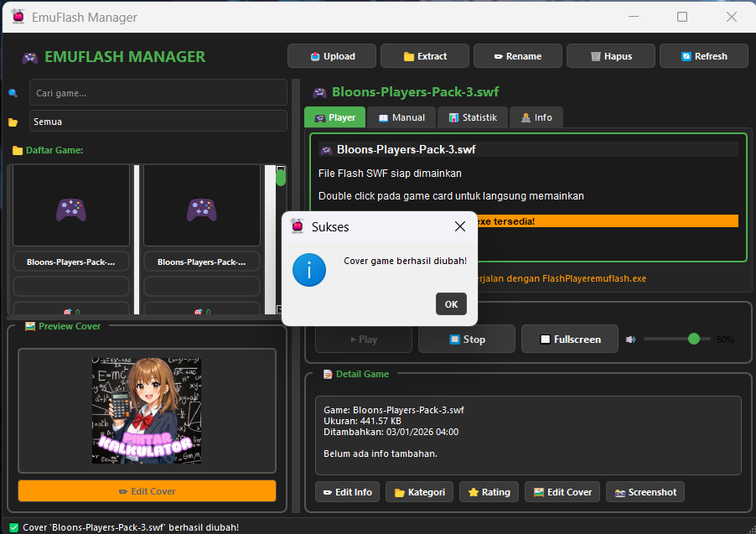The width and height of the screenshot is (756, 534).
Task: Click Edit Info in Detail Game
Action: click(348, 492)
